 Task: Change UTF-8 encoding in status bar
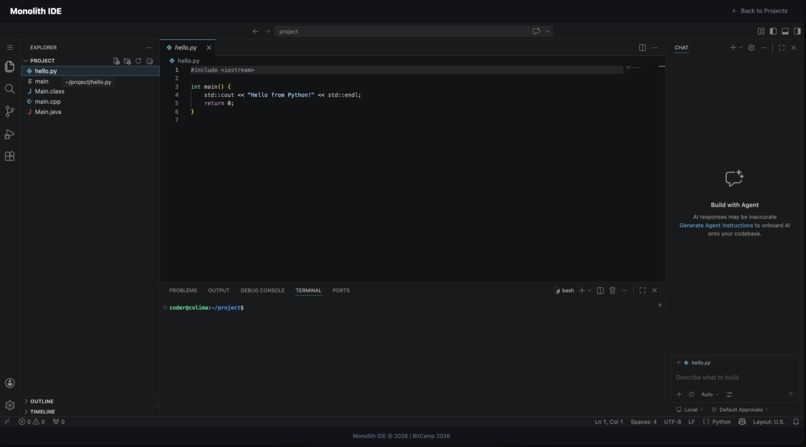click(672, 422)
